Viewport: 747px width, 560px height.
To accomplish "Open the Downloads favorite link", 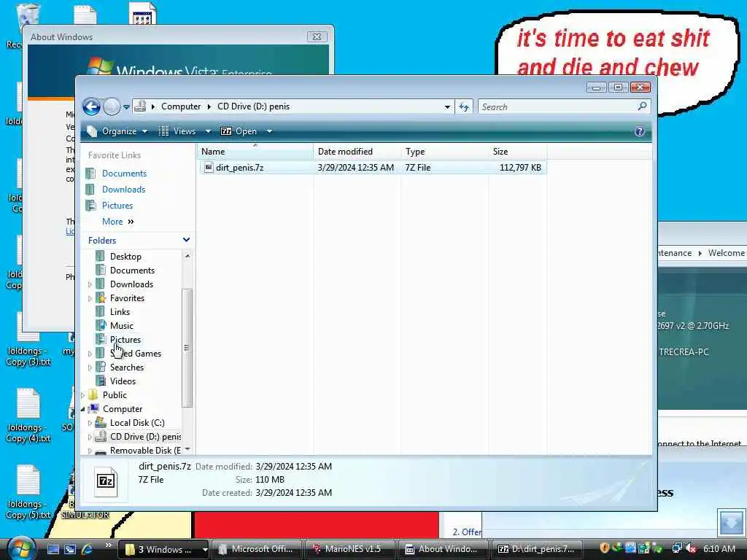I will pos(123,190).
